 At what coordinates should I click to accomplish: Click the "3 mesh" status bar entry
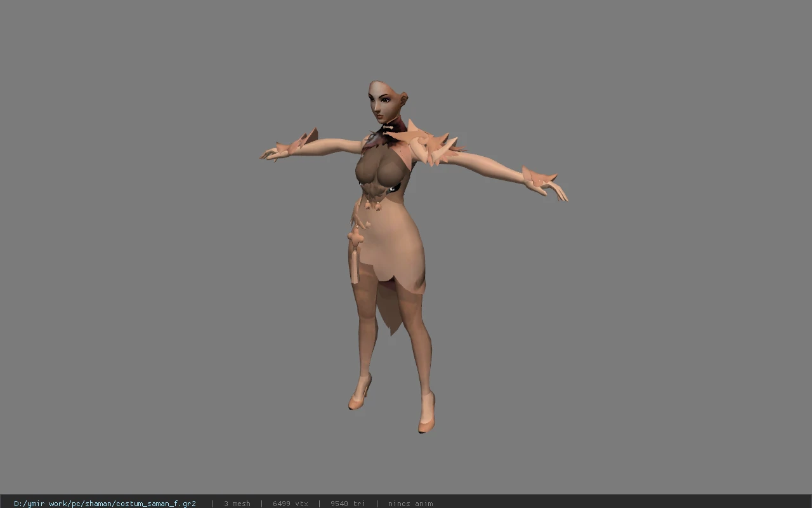pyautogui.click(x=237, y=504)
